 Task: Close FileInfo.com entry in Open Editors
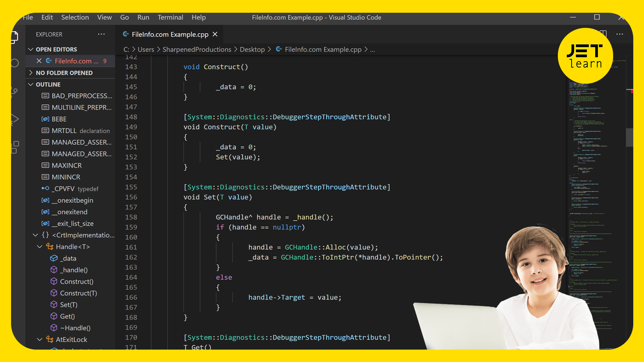click(39, 61)
